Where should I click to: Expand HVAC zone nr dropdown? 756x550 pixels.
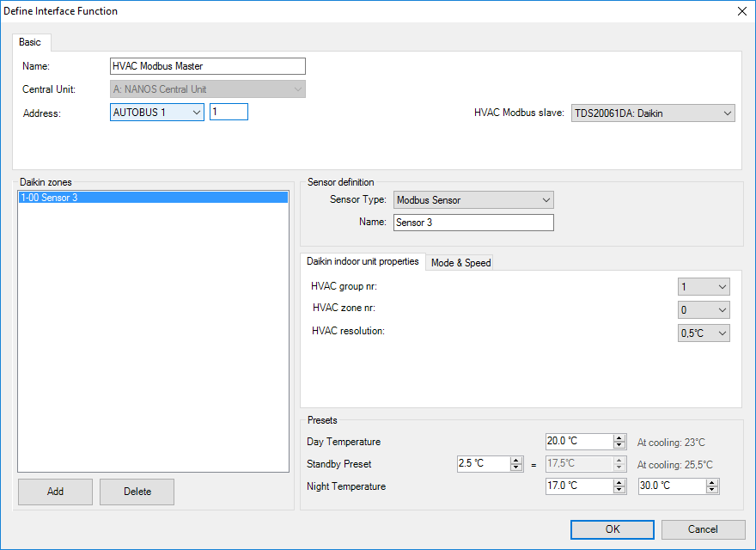[722, 310]
